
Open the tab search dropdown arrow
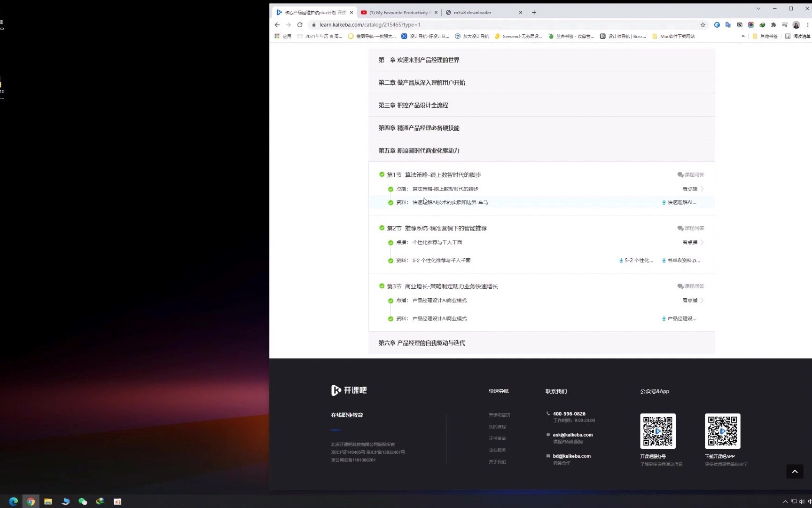pos(758,8)
